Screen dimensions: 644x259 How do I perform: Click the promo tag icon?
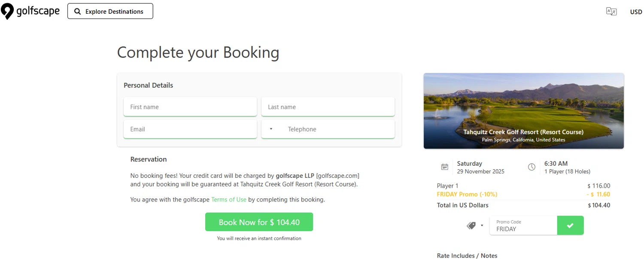(x=471, y=225)
